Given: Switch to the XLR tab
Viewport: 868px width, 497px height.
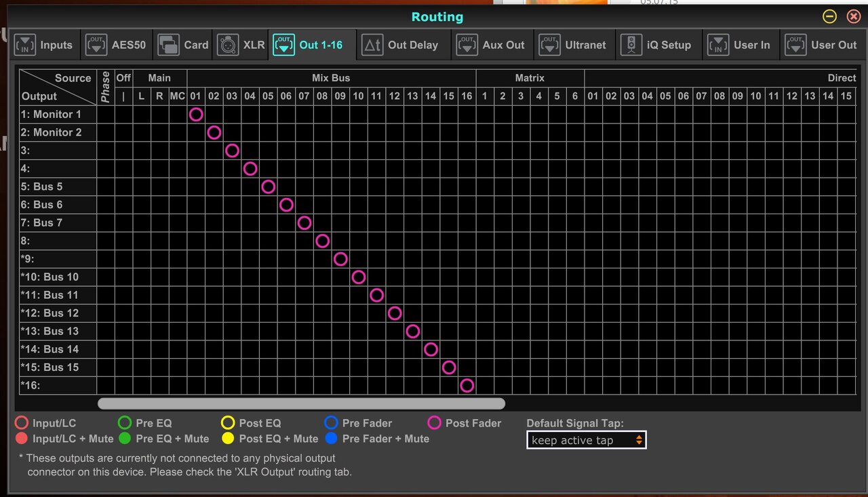Looking at the screenshot, I should click(241, 45).
